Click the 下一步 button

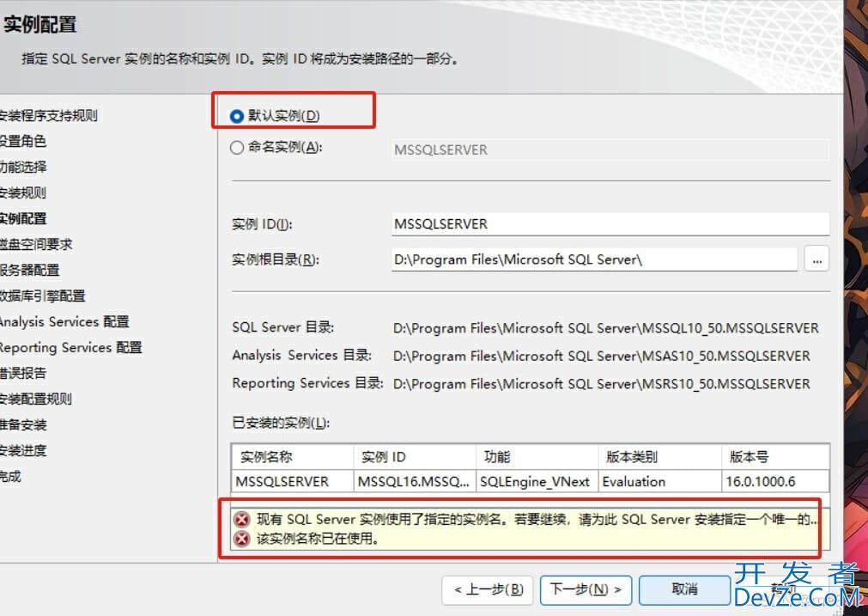pyautogui.click(x=584, y=590)
